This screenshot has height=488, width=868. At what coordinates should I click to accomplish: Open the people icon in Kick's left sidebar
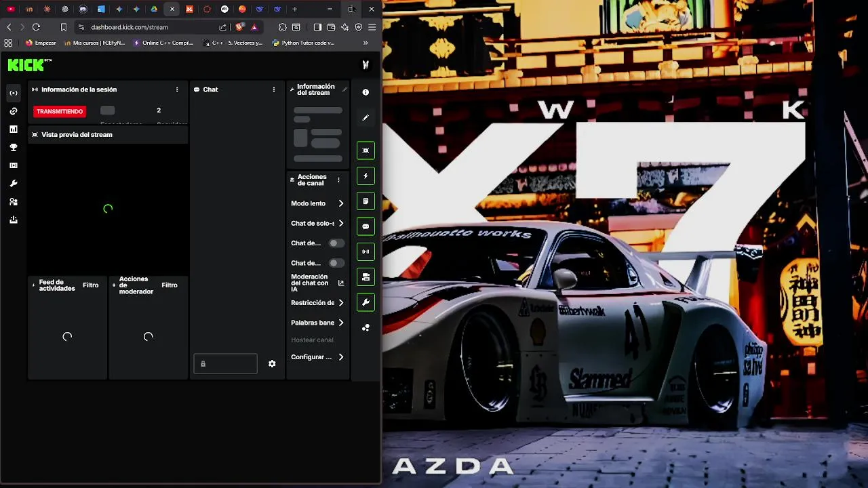coord(14,202)
